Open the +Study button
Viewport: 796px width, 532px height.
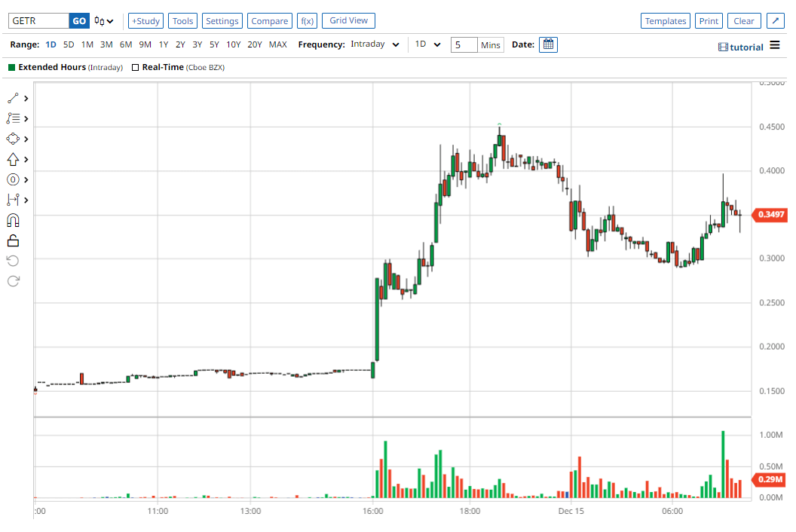(x=145, y=21)
